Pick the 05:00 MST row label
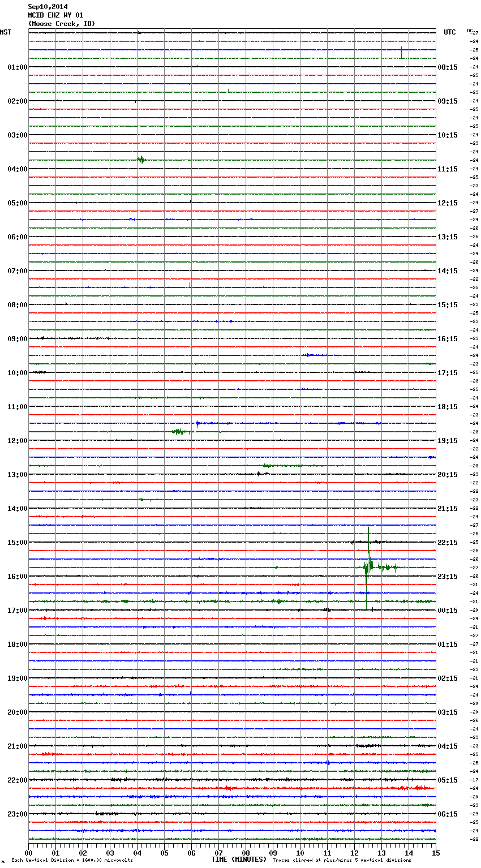This screenshot has width=481, height=868. pyautogui.click(x=17, y=203)
